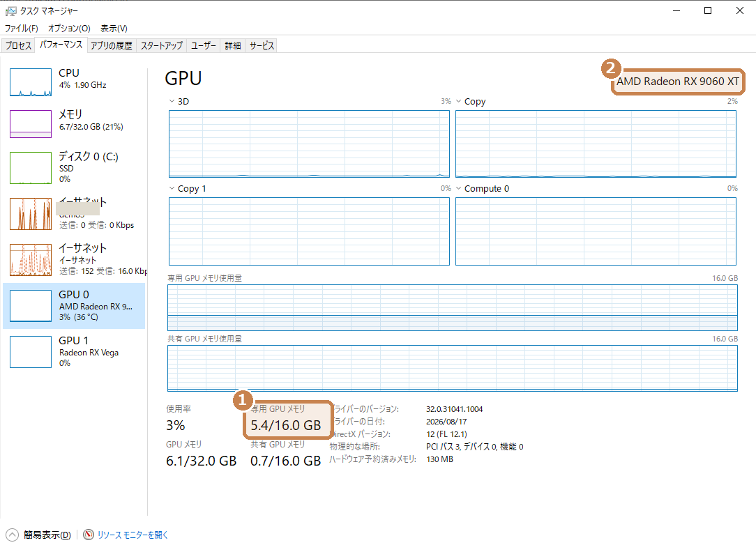Switch to the ユーザー tab
Image resolution: width=756 pixels, height=552 pixels.
pos(204,46)
